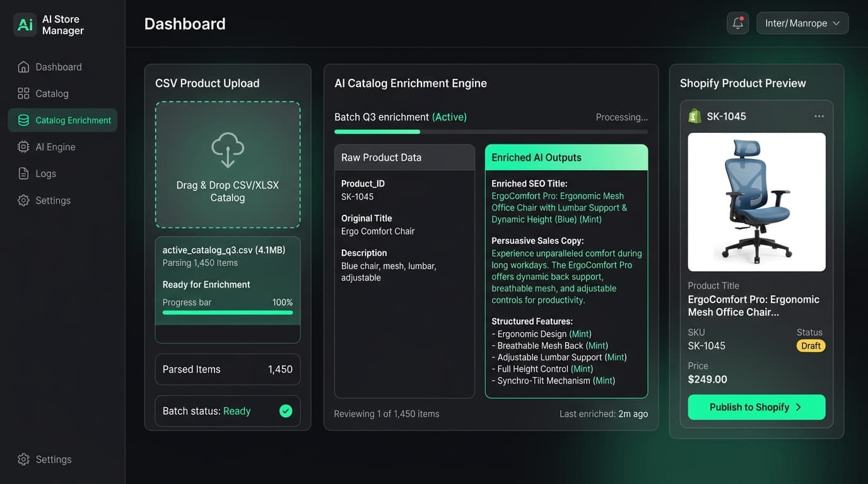Click the Processing... status text

click(x=621, y=117)
